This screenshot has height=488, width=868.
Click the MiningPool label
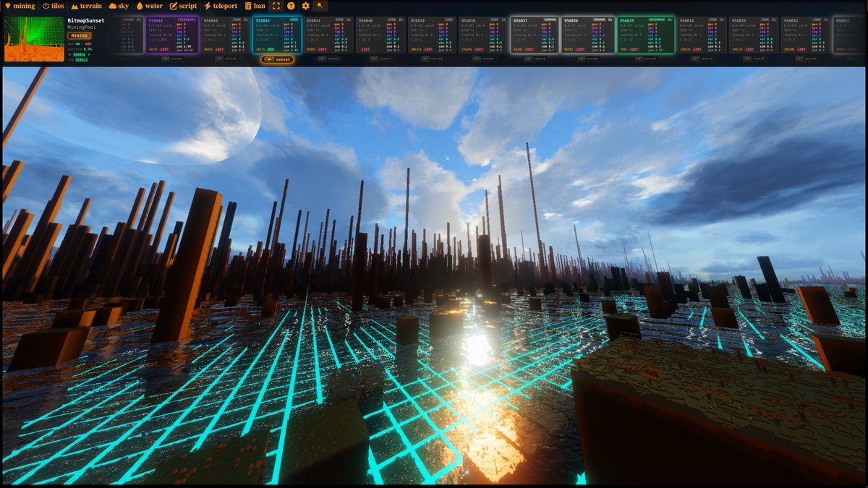coord(81,27)
